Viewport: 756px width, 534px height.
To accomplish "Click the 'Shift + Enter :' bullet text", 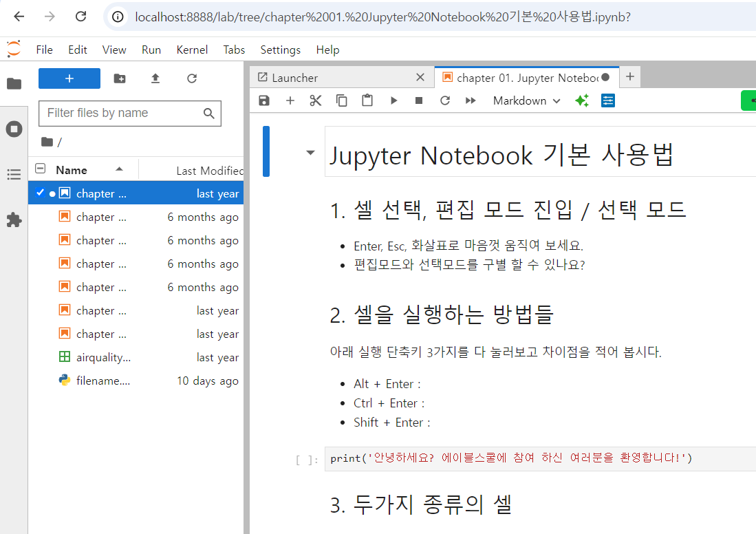I will [392, 423].
